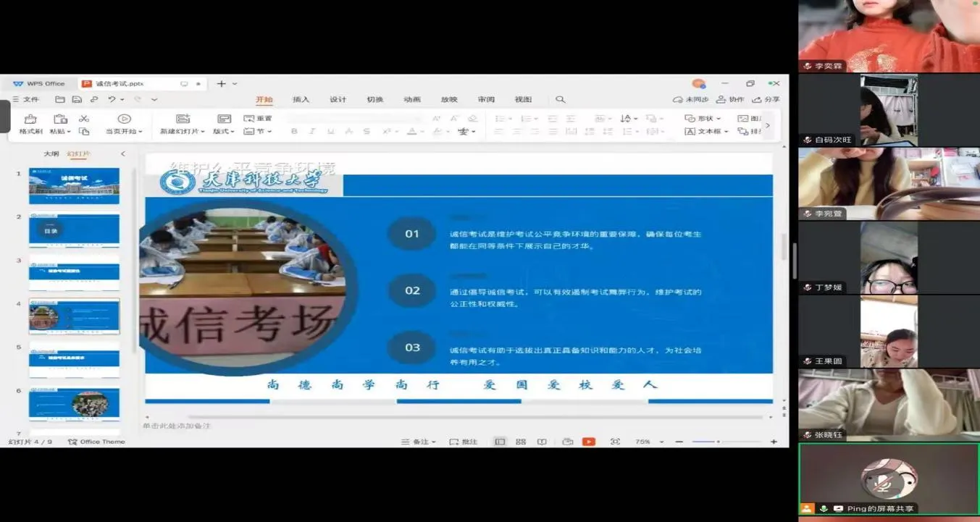Adjust the zoom slider in status bar
The width and height of the screenshot is (980, 522).
[x=718, y=442]
